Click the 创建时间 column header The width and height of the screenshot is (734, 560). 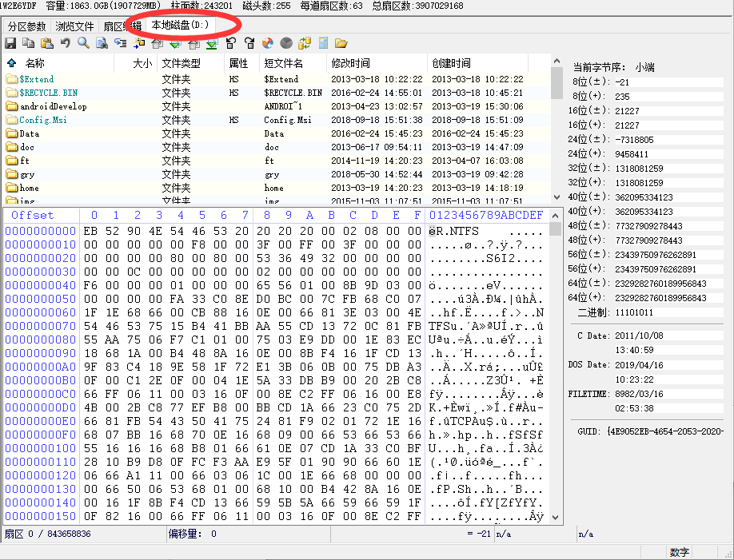click(x=451, y=63)
